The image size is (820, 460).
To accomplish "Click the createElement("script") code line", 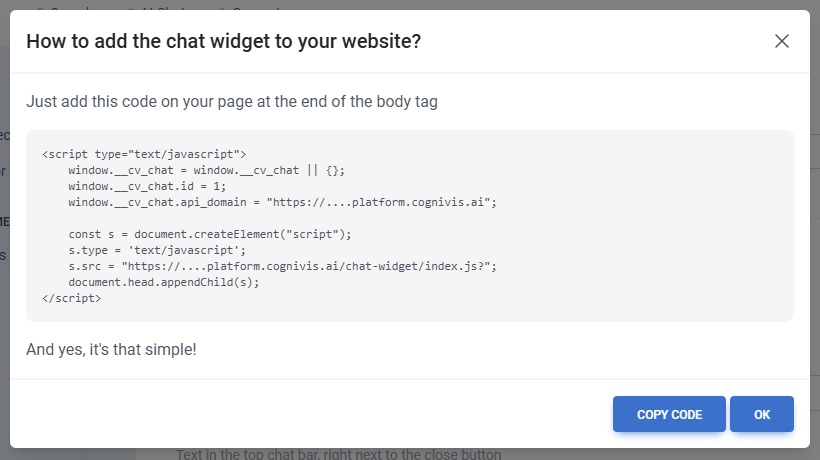I will (210, 234).
